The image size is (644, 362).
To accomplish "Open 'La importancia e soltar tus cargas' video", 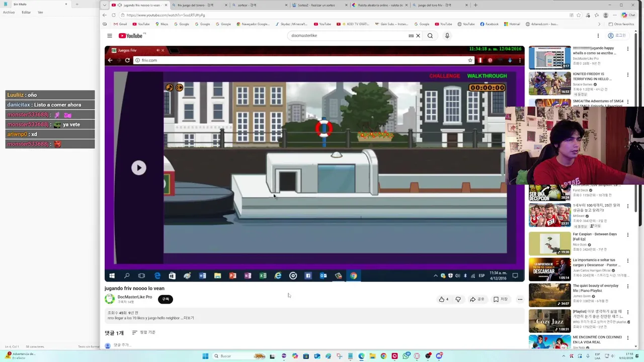I will pos(549,269).
